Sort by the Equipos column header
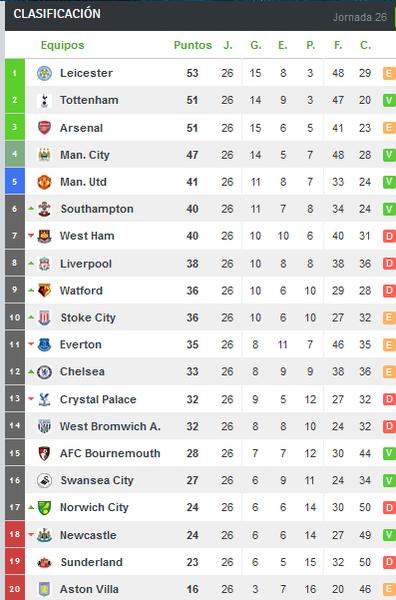This screenshot has height=600, width=396. point(62,45)
